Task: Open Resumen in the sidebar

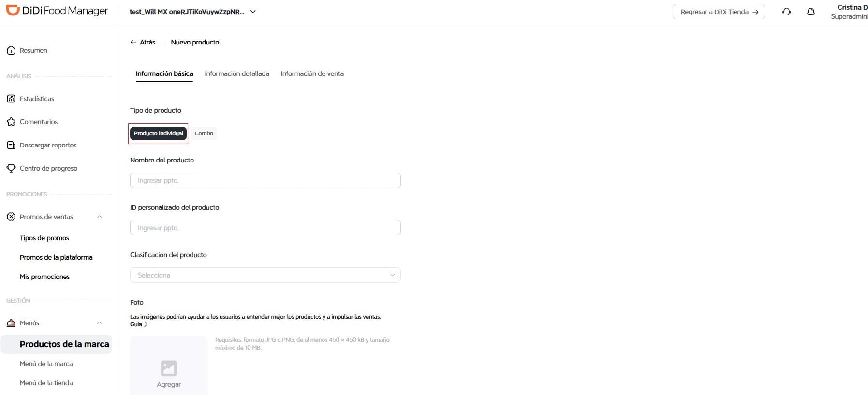Action: click(33, 50)
